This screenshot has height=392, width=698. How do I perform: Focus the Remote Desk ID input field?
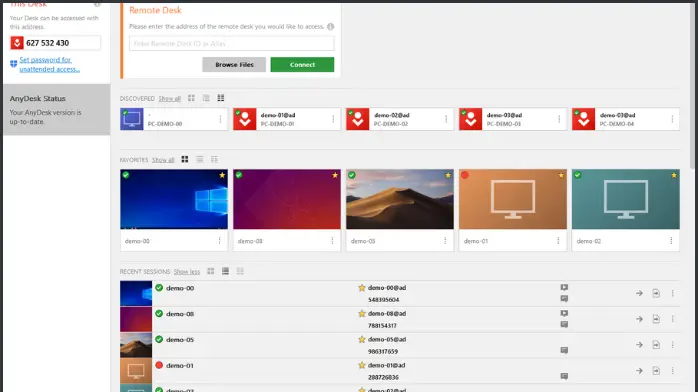coord(231,44)
